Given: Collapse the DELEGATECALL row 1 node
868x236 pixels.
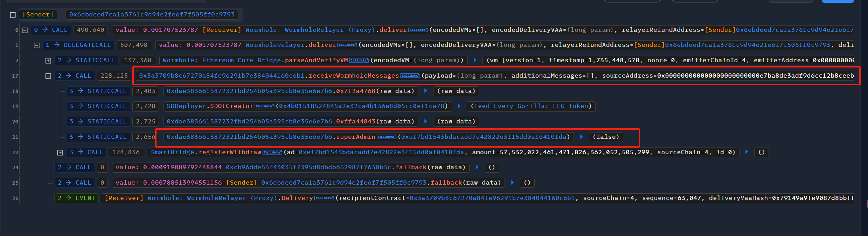Looking at the screenshot, I should click(x=36, y=45).
